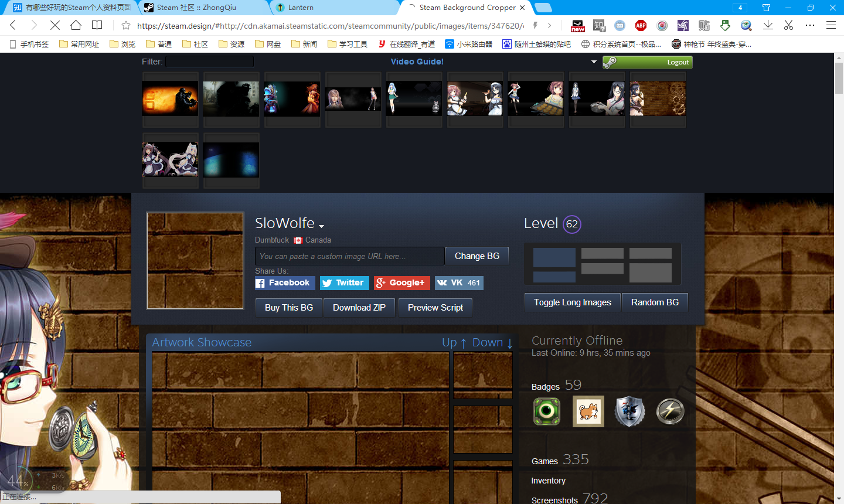Switch to the Lantern tab
844x504 pixels.
coord(334,8)
